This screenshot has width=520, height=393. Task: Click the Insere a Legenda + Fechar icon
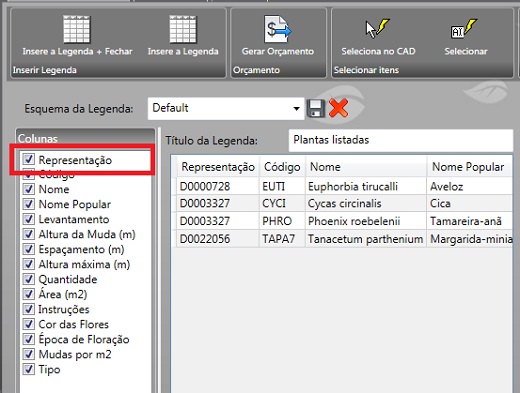pyautogui.click(x=77, y=29)
